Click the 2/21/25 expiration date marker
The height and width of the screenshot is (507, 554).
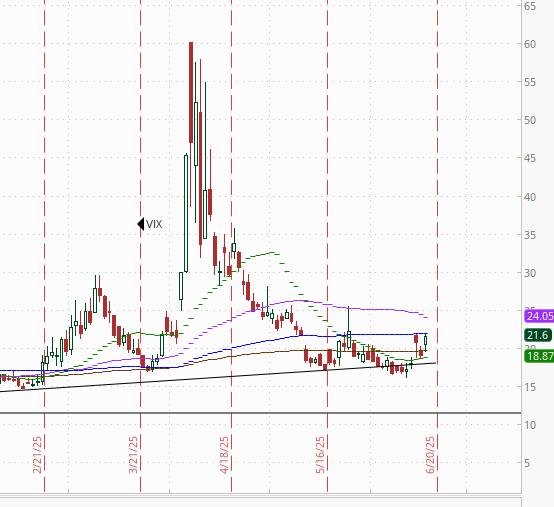tap(37, 455)
